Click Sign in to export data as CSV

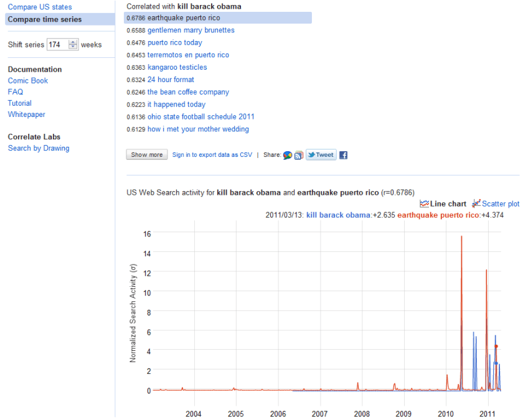[212, 155]
